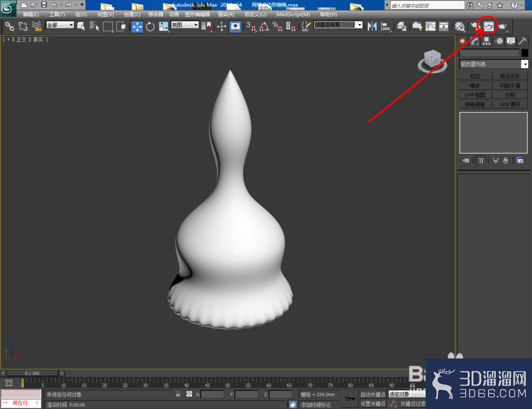Viewport: 532px width, 409px height.
Task: Click the UVW 贴图 modifier button
Action: 475,95
